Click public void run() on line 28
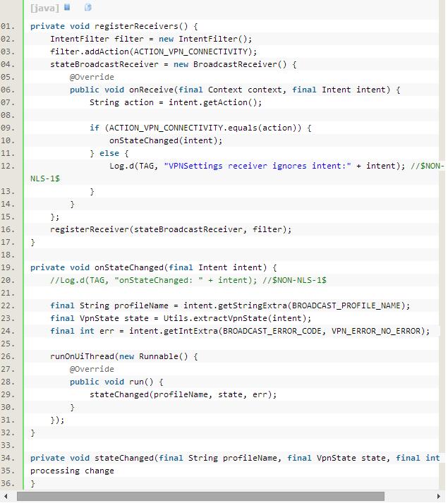This screenshot has height=503, width=448. pyautogui.click(x=111, y=382)
